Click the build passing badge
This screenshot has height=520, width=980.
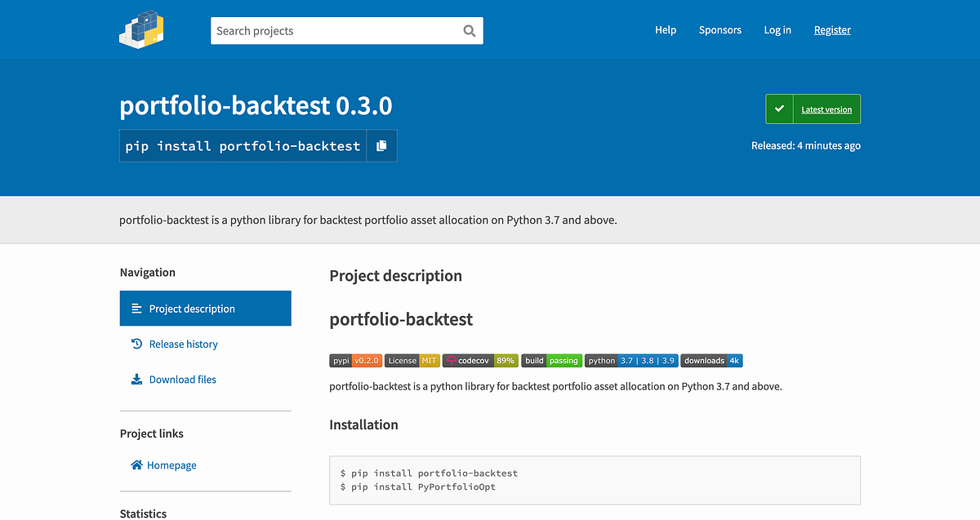pos(551,360)
